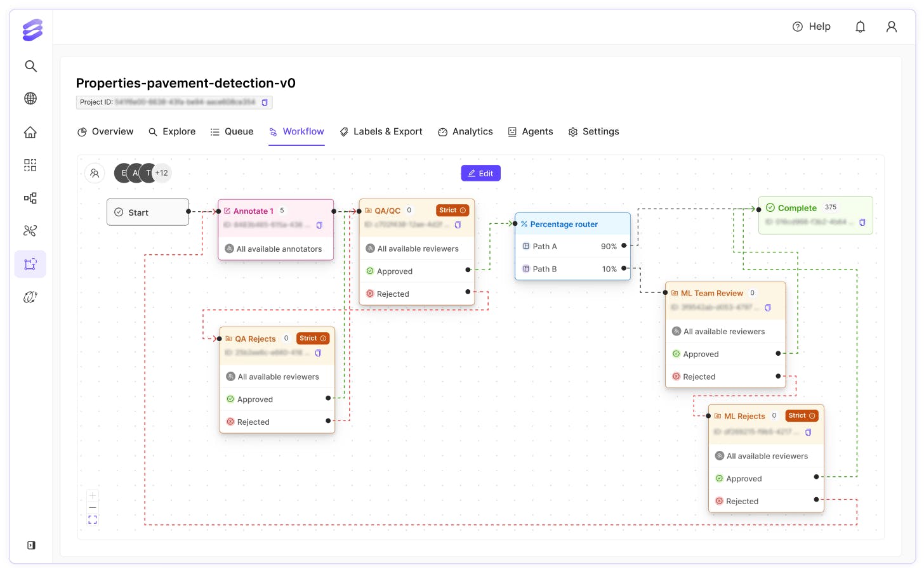Select the Start node
The height and width of the screenshot is (572, 924).
148,212
